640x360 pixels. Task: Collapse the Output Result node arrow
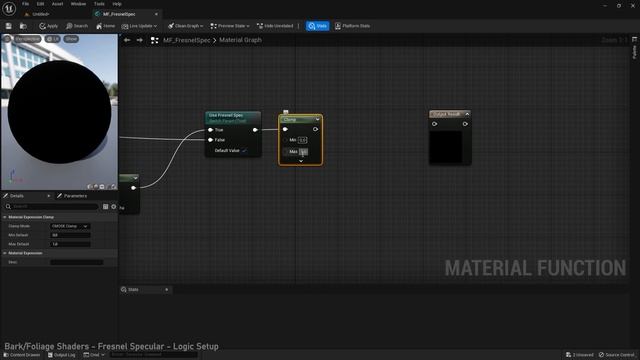pyautogui.click(x=467, y=114)
